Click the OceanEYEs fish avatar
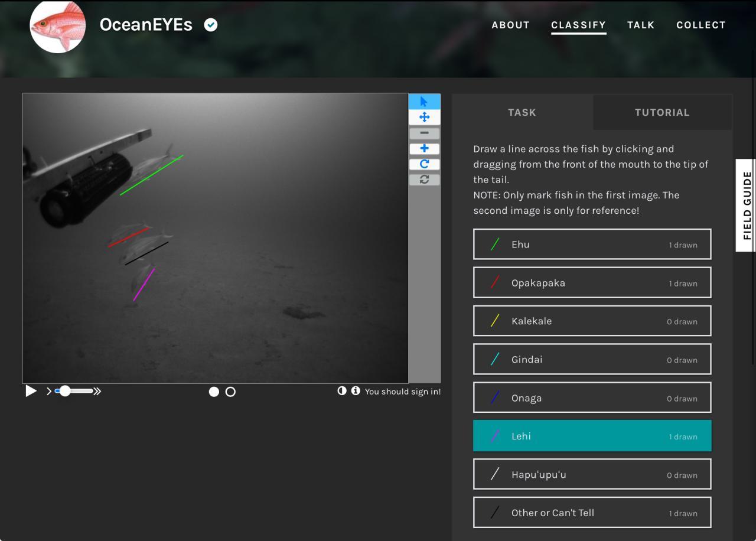The image size is (756, 541). point(57,25)
